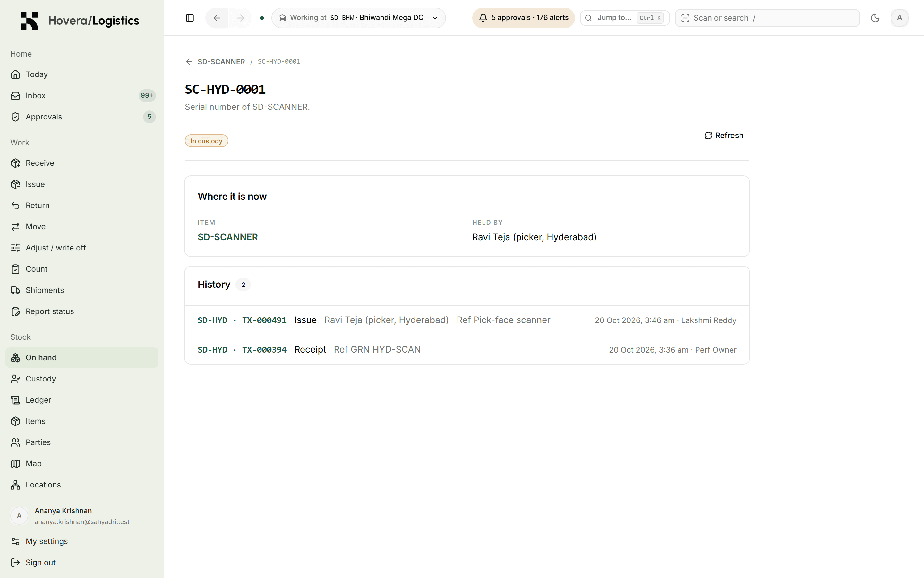Open the Jump to command search

[625, 18]
